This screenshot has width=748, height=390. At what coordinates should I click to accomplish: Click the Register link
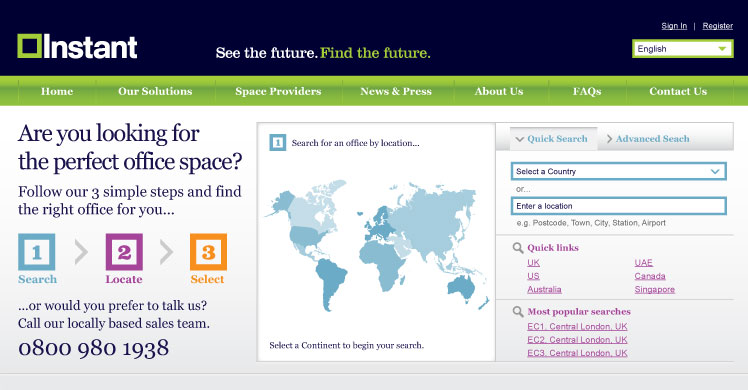pos(717,26)
